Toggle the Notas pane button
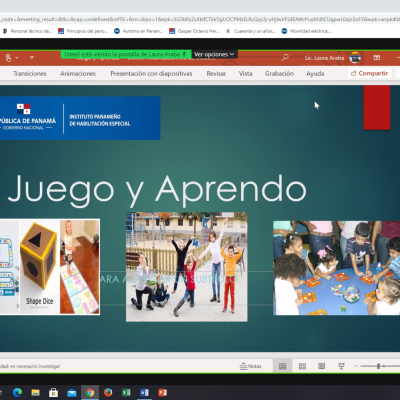The width and height of the screenshot is (400, 400). click(250, 366)
